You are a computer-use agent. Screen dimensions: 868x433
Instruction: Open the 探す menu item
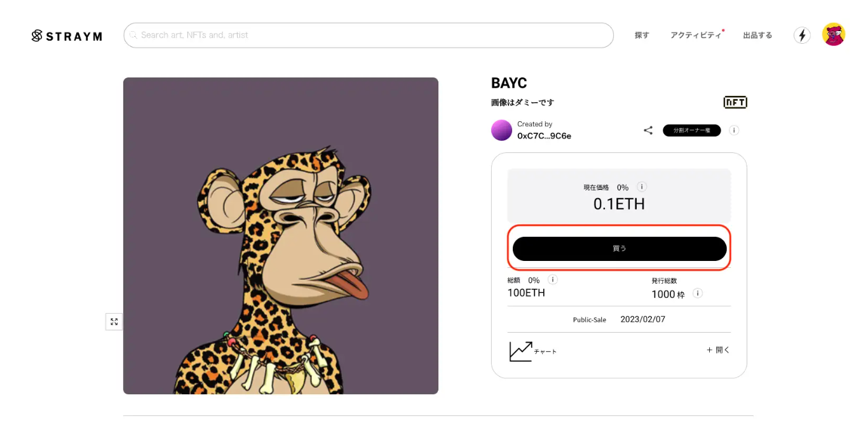(x=642, y=36)
